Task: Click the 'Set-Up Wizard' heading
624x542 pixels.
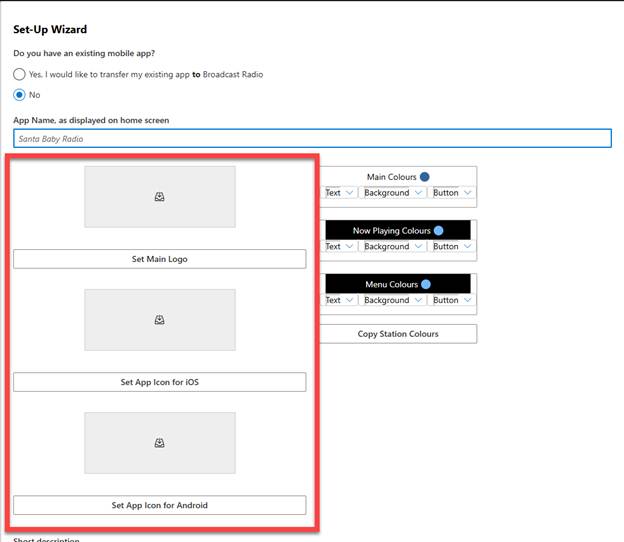Action: pos(50,29)
